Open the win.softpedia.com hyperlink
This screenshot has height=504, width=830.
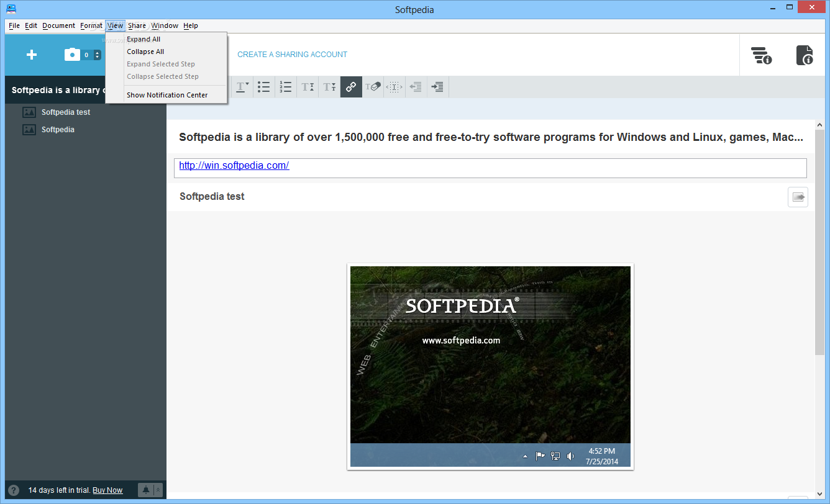pyautogui.click(x=234, y=166)
